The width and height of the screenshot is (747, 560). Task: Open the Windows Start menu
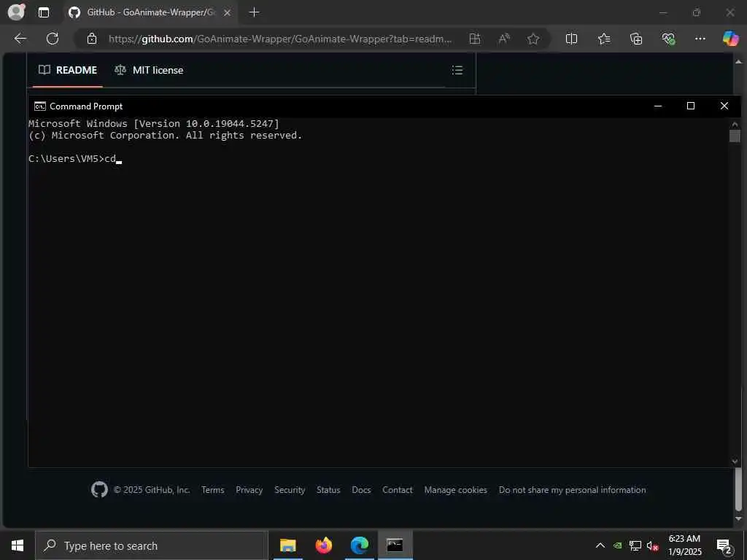(18, 545)
